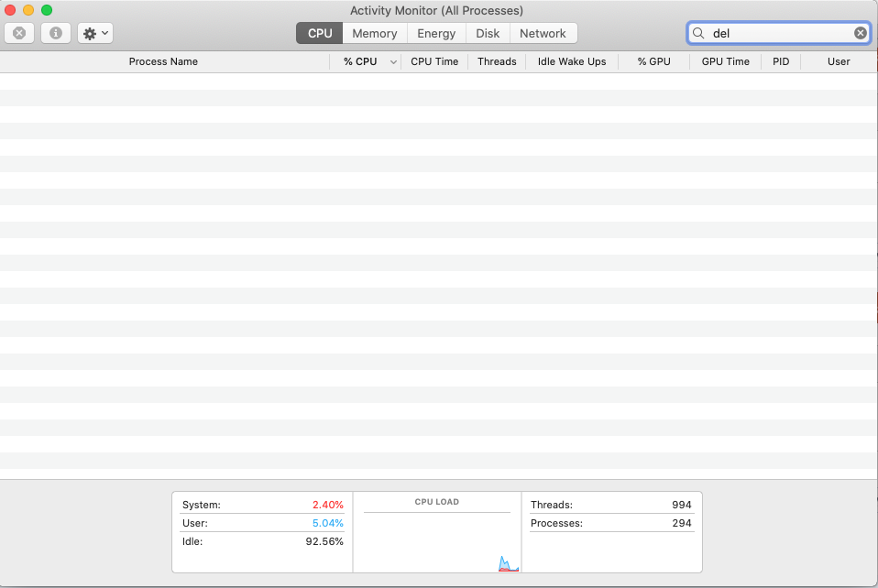Sort by Process Name column
This screenshot has height=588, width=878.
pyautogui.click(x=163, y=61)
